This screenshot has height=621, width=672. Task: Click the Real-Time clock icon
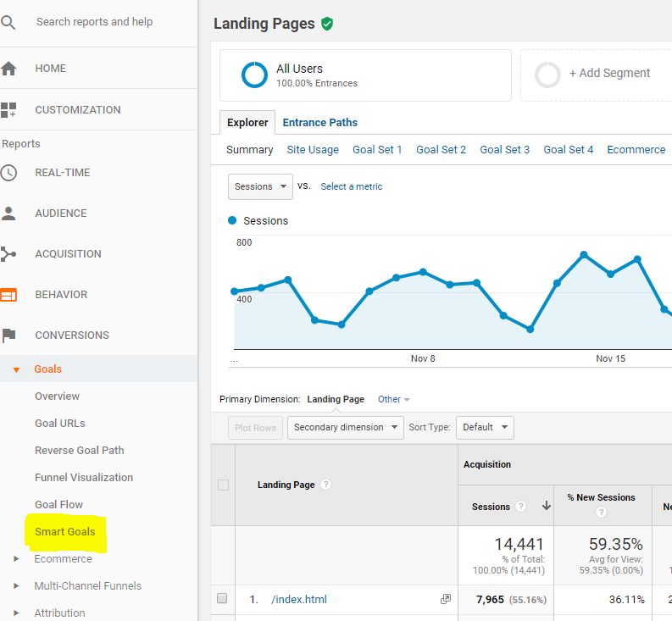[x=8, y=173]
